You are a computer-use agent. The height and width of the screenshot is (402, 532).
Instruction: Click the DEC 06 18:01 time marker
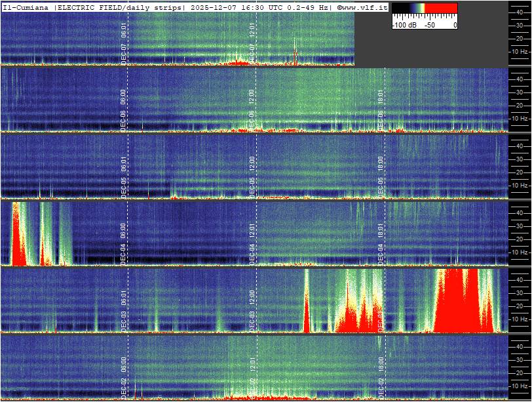[381, 109]
